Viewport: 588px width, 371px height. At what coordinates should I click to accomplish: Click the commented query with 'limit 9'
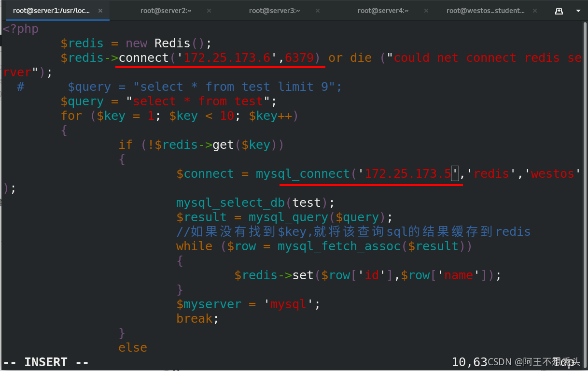click(x=205, y=87)
